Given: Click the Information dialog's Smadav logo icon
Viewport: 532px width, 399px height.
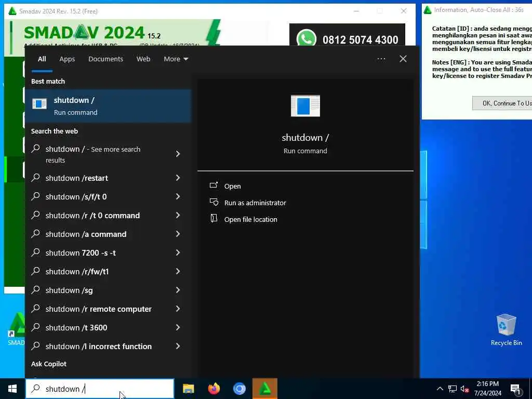Looking at the screenshot, I should point(428,10).
